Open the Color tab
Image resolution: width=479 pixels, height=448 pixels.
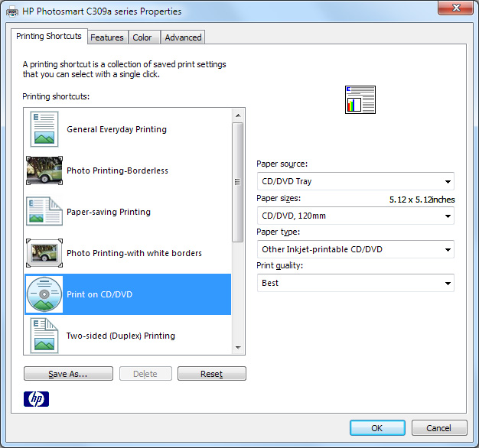(x=142, y=37)
